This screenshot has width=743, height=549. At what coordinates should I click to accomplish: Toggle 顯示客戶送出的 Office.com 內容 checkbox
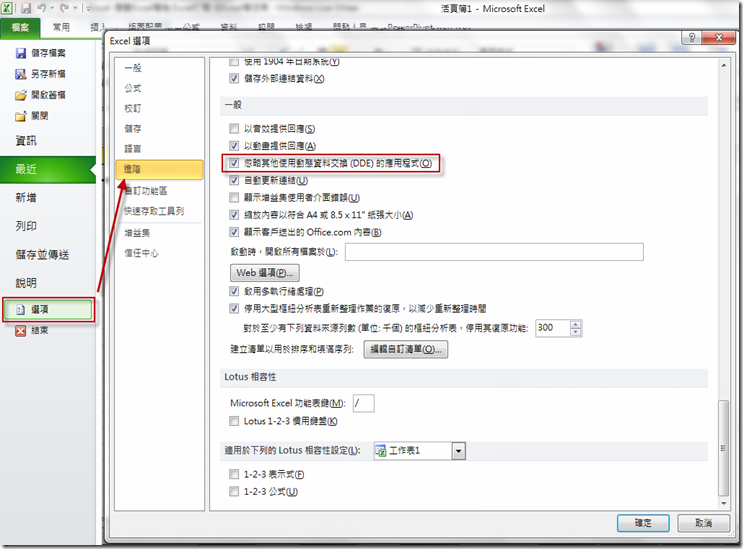(234, 232)
